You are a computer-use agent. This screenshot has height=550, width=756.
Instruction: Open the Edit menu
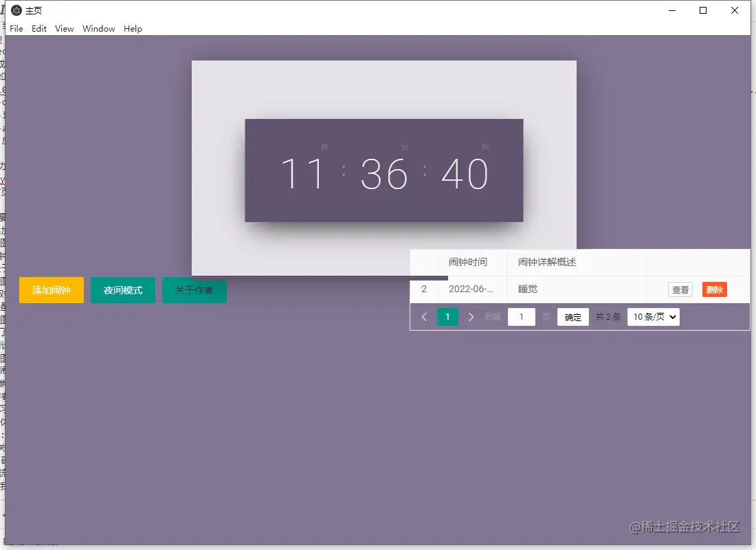(x=39, y=28)
